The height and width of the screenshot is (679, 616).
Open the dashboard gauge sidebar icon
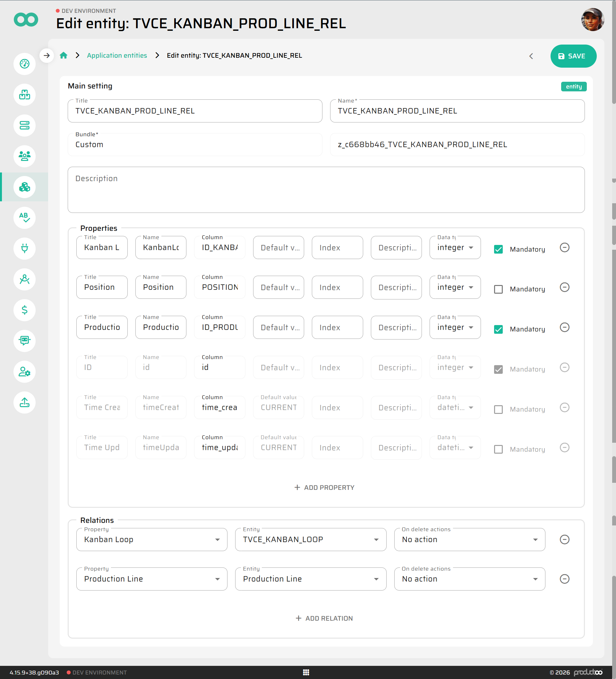pos(25,64)
